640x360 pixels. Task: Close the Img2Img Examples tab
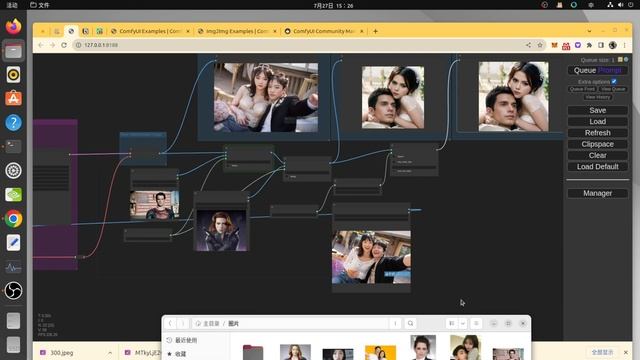pyautogui.click(x=275, y=31)
